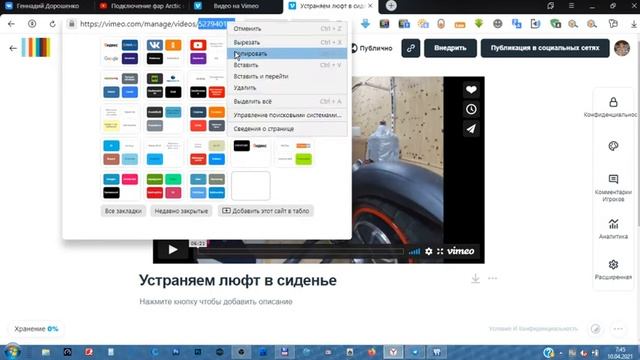
Task: Open Recently closed (Недавно закрытые)
Action: pos(181,211)
